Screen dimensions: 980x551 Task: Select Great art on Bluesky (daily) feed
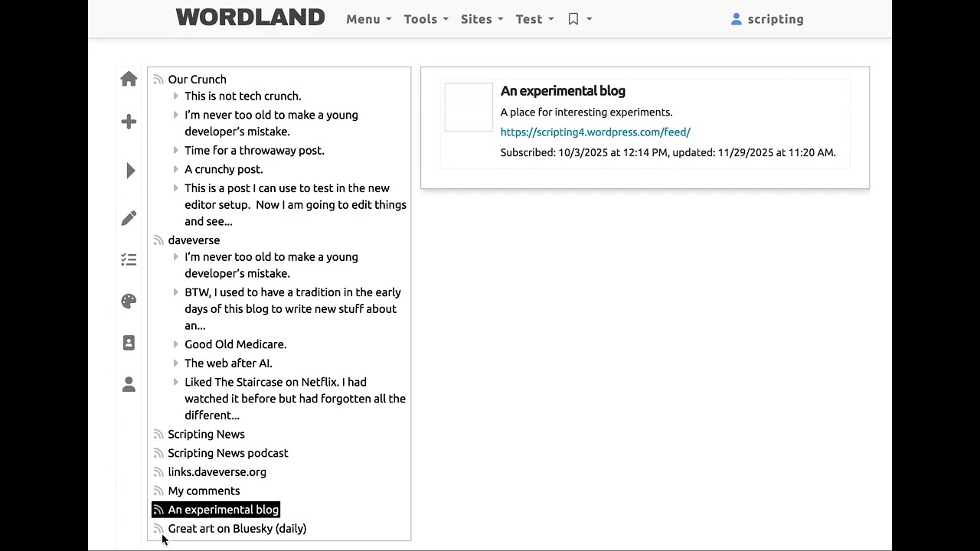tap(237, 529)
